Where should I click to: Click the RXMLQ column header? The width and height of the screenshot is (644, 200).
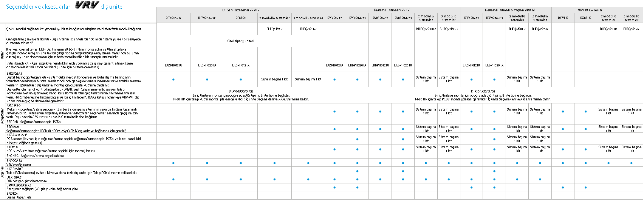click(585, 18)
